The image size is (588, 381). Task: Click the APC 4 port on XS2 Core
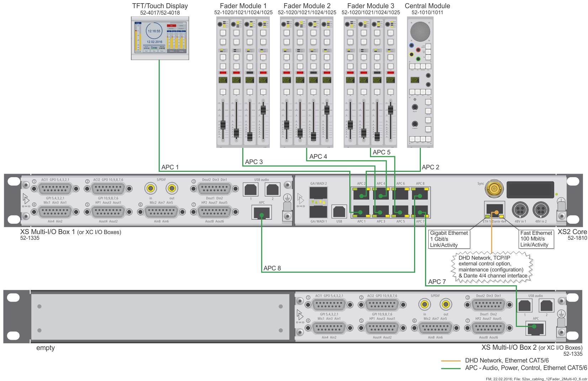pyautogui.click(x=381, y=194)
